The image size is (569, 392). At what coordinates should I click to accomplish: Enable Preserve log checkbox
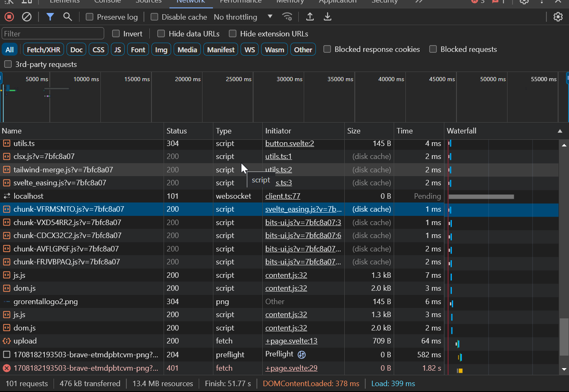pos(90,17)
